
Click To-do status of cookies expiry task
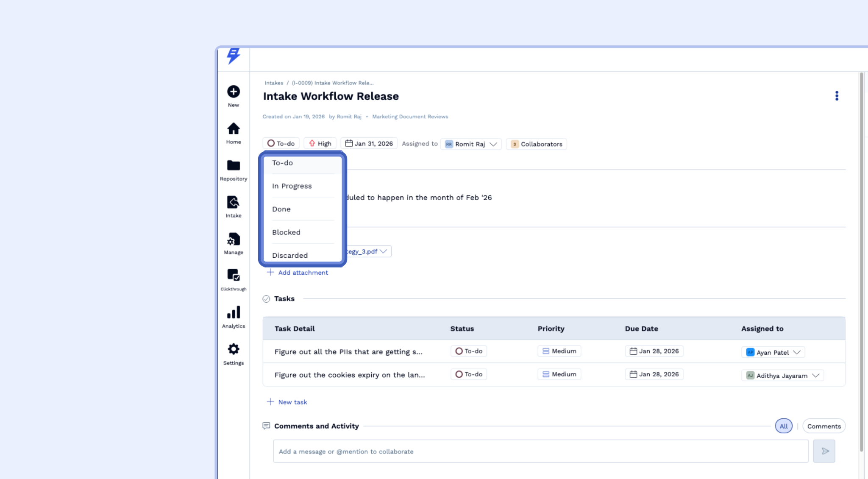point(468,375)
